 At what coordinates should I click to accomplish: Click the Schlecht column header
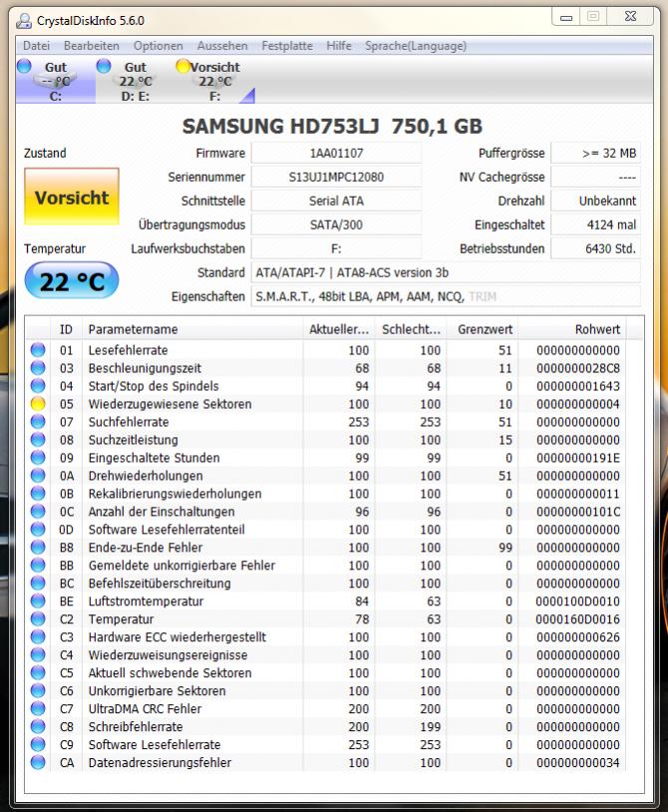(411, 329)
